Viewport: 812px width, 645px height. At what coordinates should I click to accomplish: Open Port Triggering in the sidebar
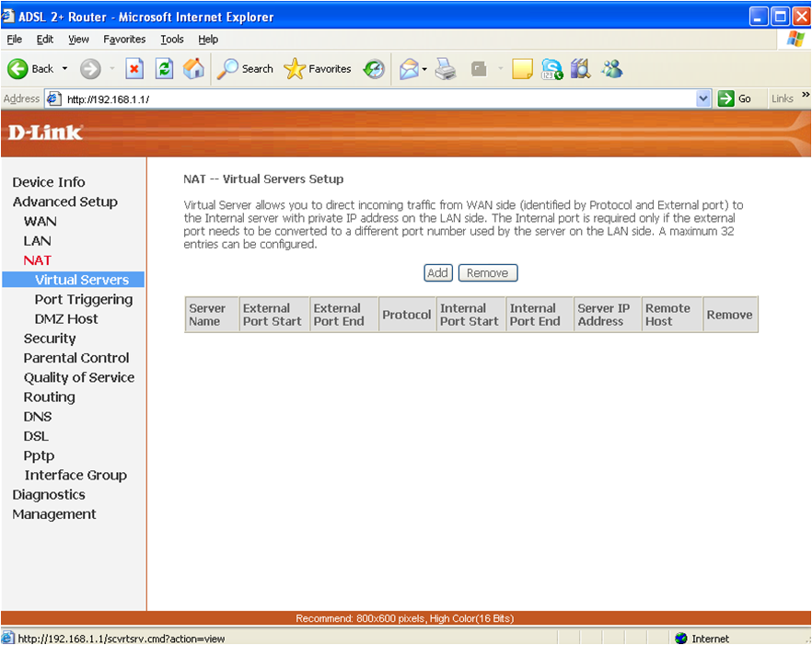[x=83, y=299]
